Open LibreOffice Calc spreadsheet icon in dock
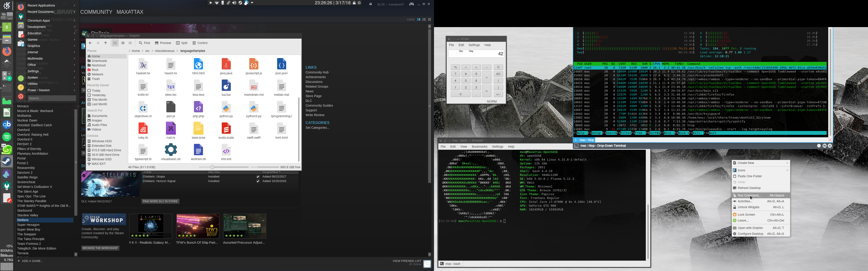The height and width of the screenshot is (271, 868). [x=7, y=112]
